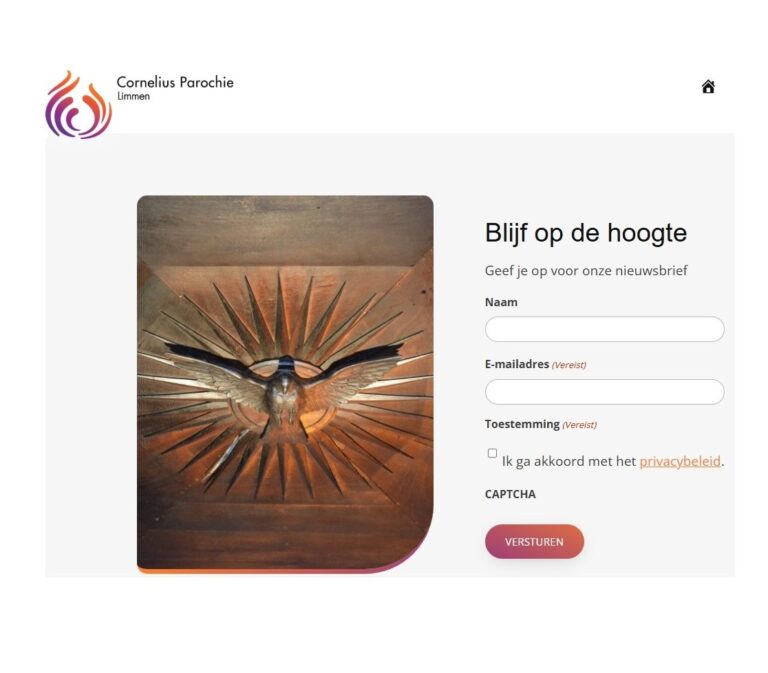Click the Limmen subtitle under the title
The height and width of the screenshot is (673, 768).
pyautogui.click(x=133, y=96)
